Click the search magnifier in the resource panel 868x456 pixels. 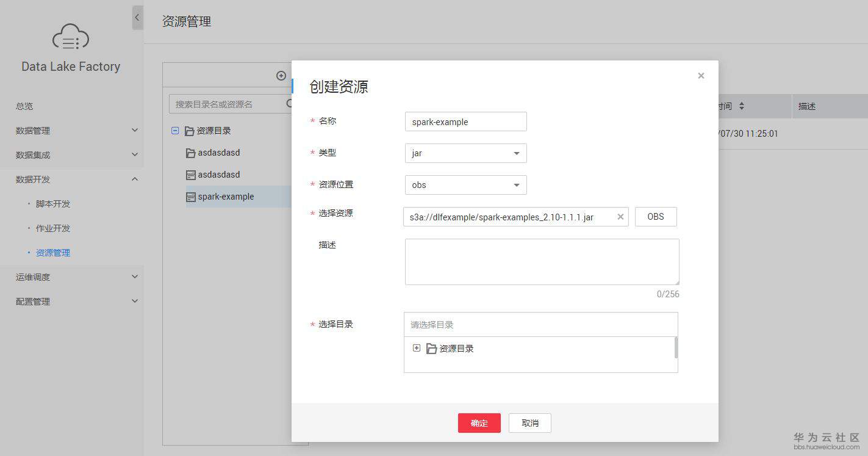pos(290,104)
